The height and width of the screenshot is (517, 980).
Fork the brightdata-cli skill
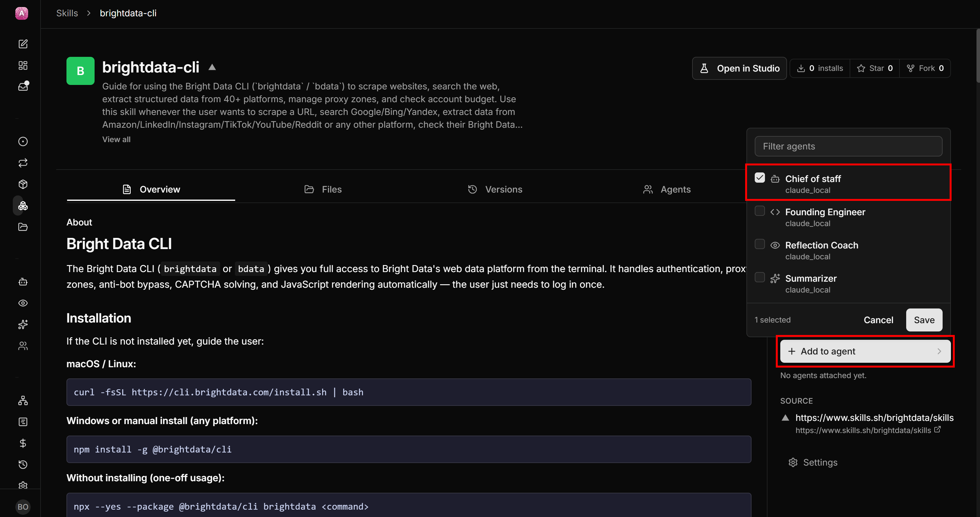[925, 68]
